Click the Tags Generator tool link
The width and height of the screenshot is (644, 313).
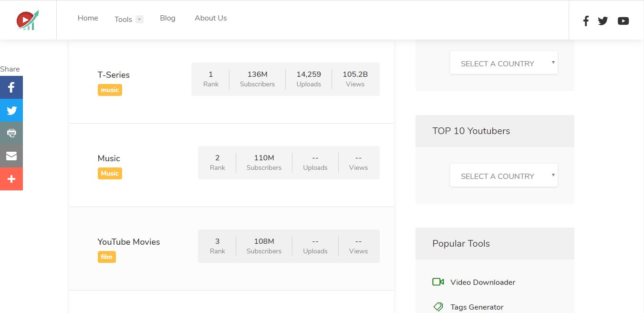(x=477, y=307)
